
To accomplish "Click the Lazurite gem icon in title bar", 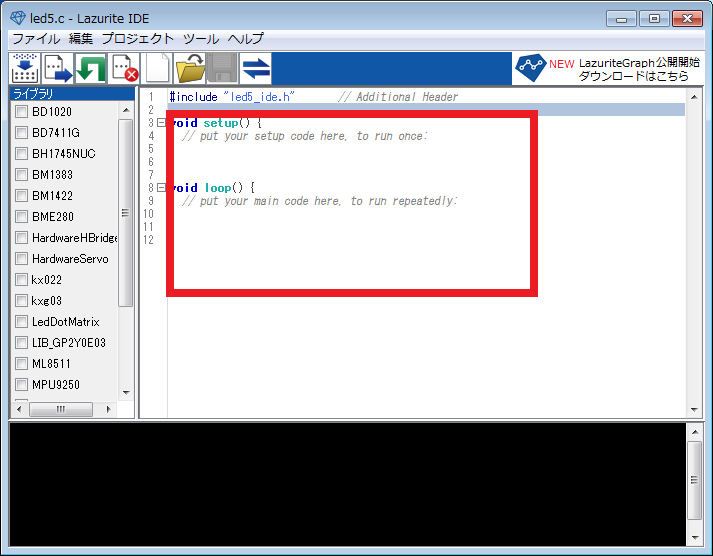I will point(18,18).
